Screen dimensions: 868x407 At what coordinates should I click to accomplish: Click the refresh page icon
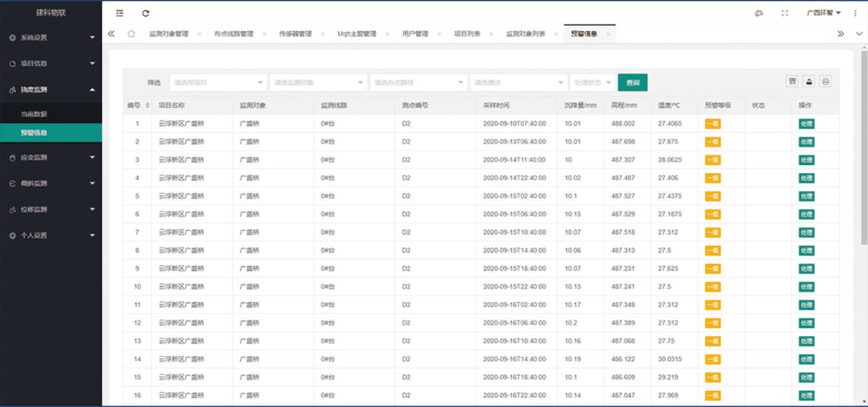coord(146,13)
